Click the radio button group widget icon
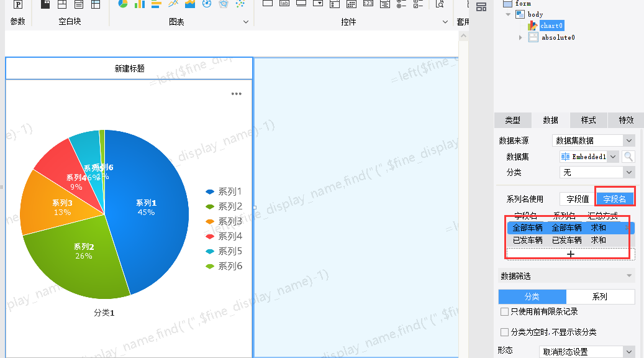 (x=401, y=4)
